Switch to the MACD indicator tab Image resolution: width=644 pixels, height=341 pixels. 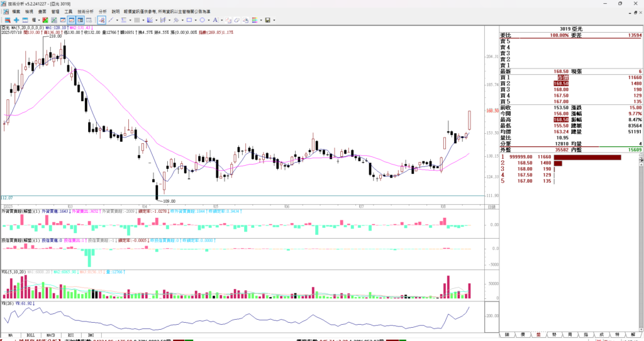[x=49, y=336]
